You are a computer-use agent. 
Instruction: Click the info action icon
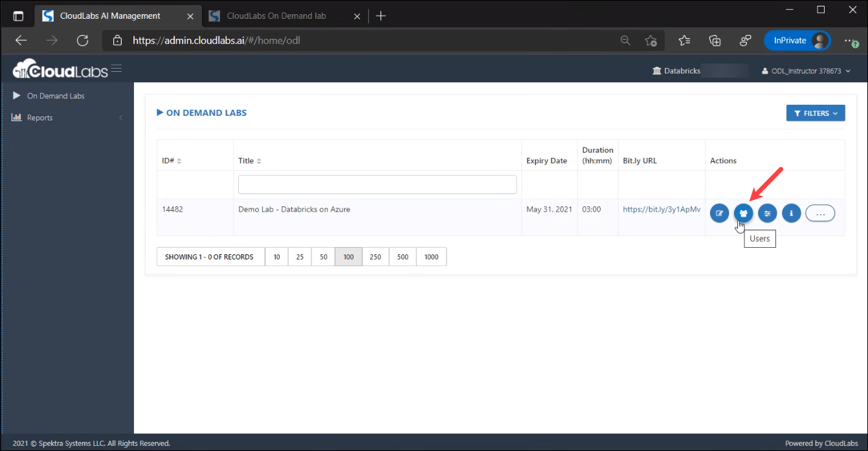coord(791,213)
